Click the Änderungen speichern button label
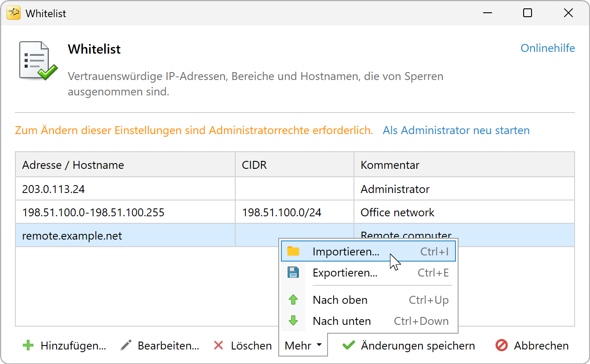This screenshot has width=590, height=364. tap(418, 346)
